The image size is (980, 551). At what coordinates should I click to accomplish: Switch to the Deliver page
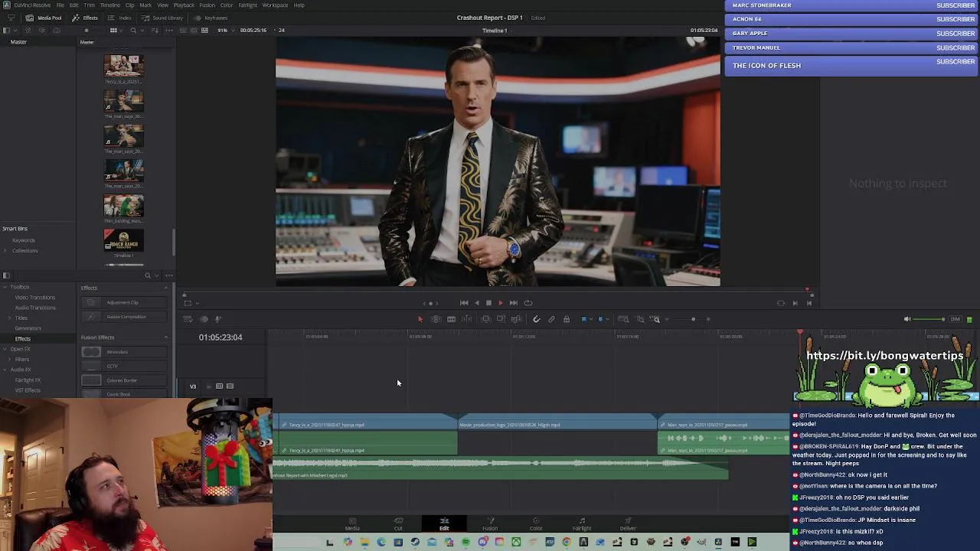coord(628,524)
